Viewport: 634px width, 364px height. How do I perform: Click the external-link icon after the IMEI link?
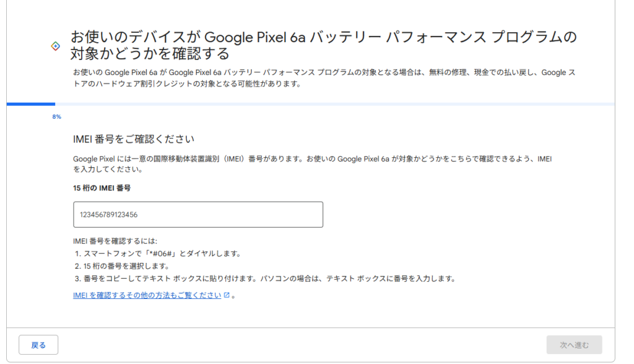[x=227, y=296]
